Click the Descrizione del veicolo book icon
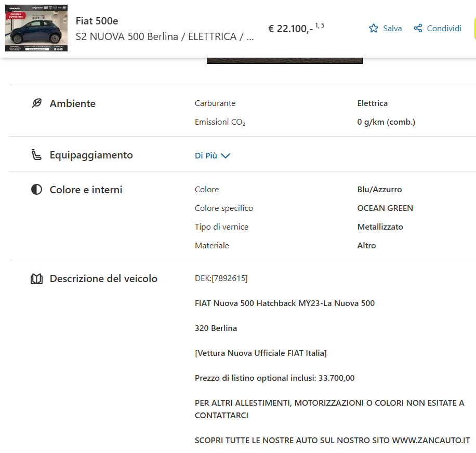Image resolution: width=476 pixels, height=453 pixels. click(x=37, y=278)
